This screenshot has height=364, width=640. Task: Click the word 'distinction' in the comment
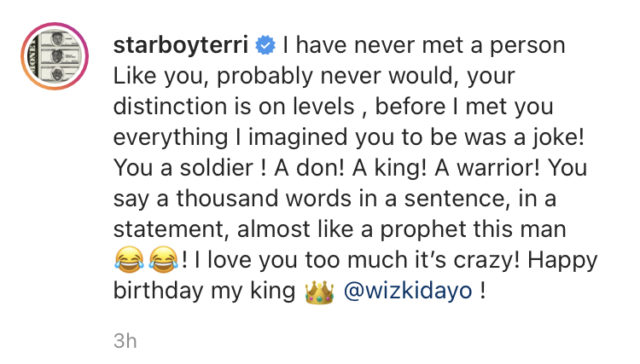pyautogui.click(x=170, y=107)
